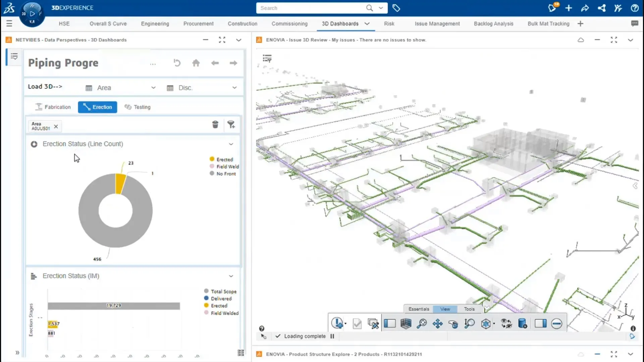Open help with the question mark icon
Viewport: 644px width, 362px height.
[x=635, y=8]
